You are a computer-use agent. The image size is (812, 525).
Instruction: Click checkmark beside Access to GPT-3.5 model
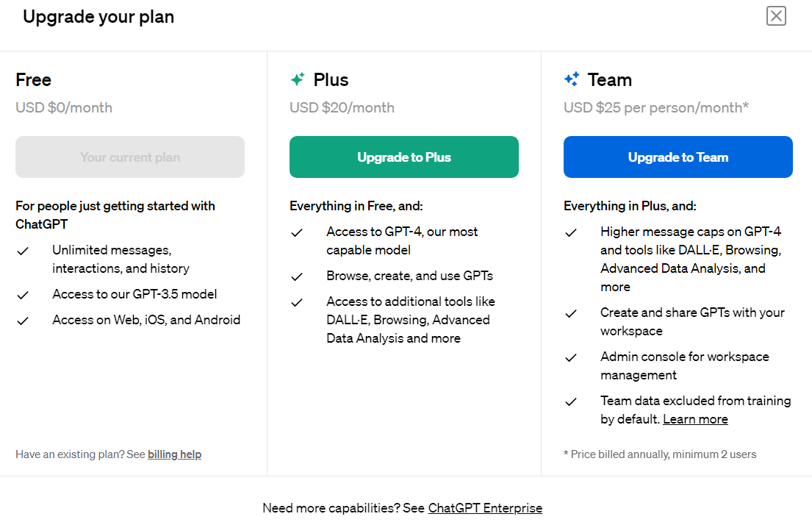pos(23,295)
